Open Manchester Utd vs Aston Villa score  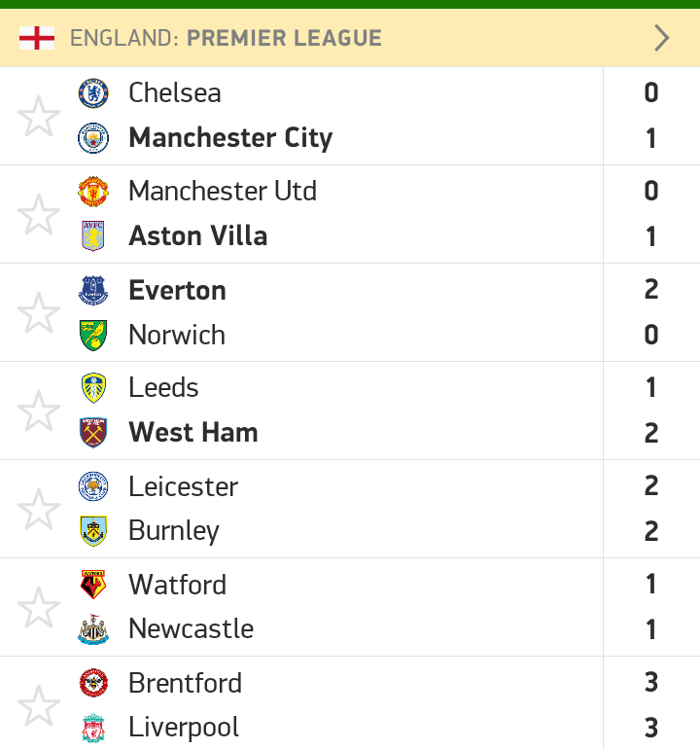[x=651, y=214]
